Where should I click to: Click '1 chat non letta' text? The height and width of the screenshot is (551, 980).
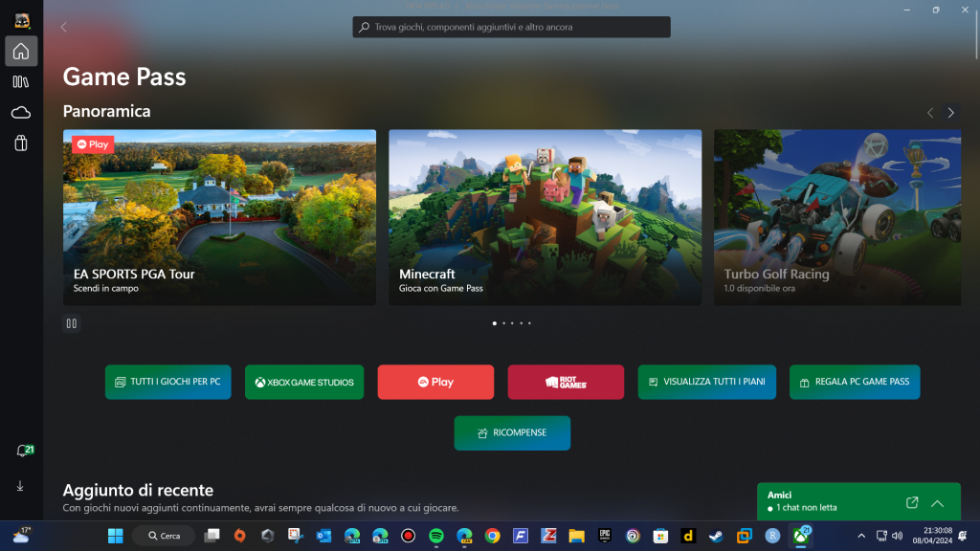(x=806, y=508)
